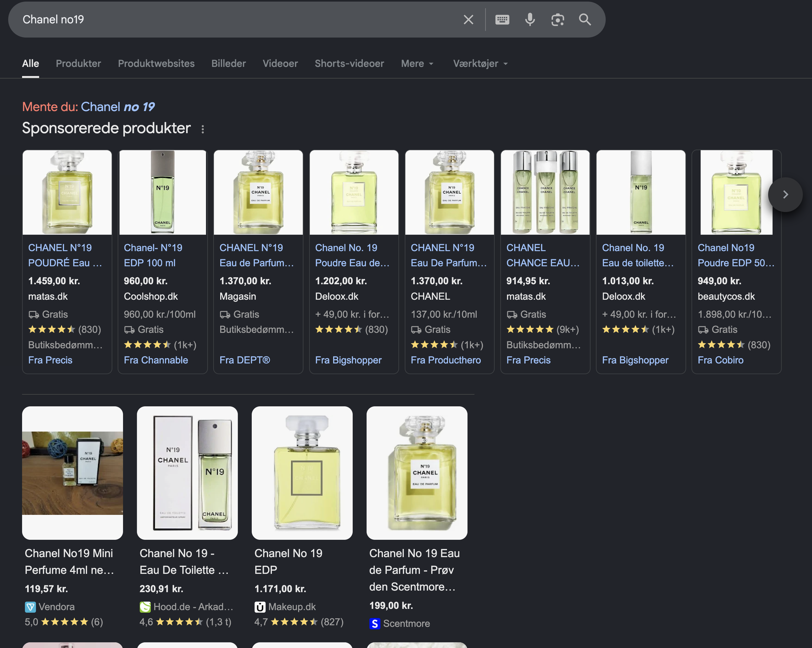The image size is (812, 648).
Task: Open CHANEL CHANCE EAU product link
Action: coord(543,255)
